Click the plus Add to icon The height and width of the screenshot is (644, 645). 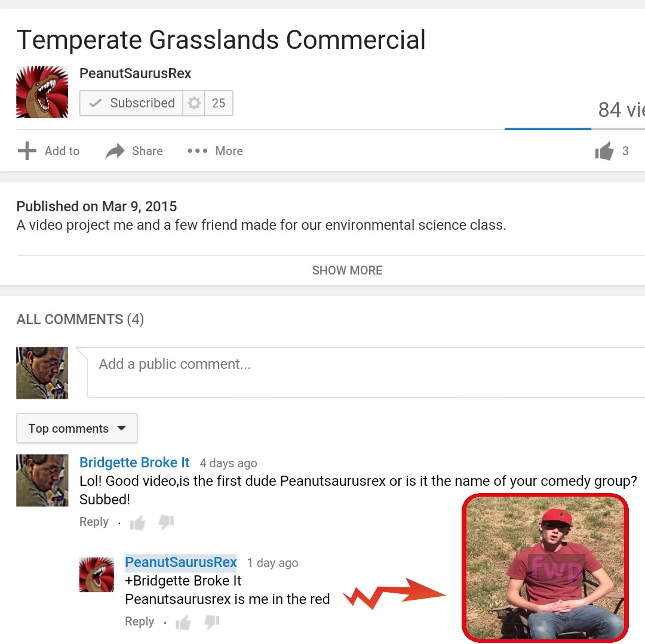pyautogui.click(x=27, y=151)
